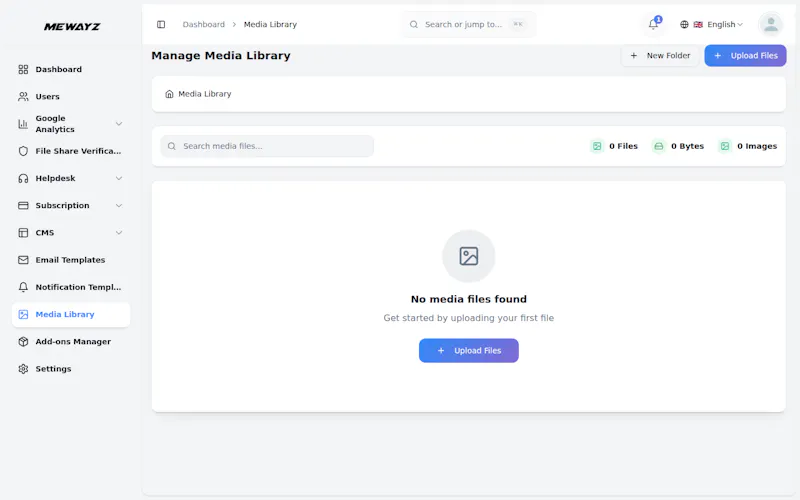Click the magnifier icon in media search
The height and width of the screenshot is (500, 800).
point(172,146)
